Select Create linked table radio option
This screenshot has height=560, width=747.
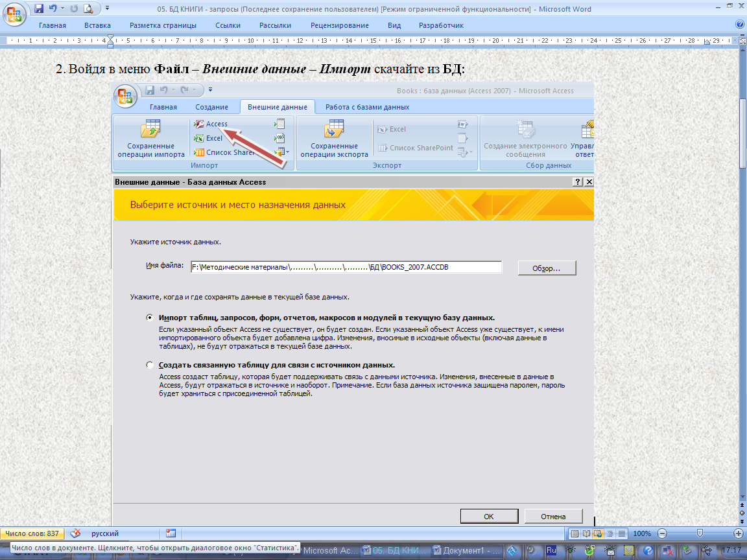pyautogui.click(x=150, y=366)
